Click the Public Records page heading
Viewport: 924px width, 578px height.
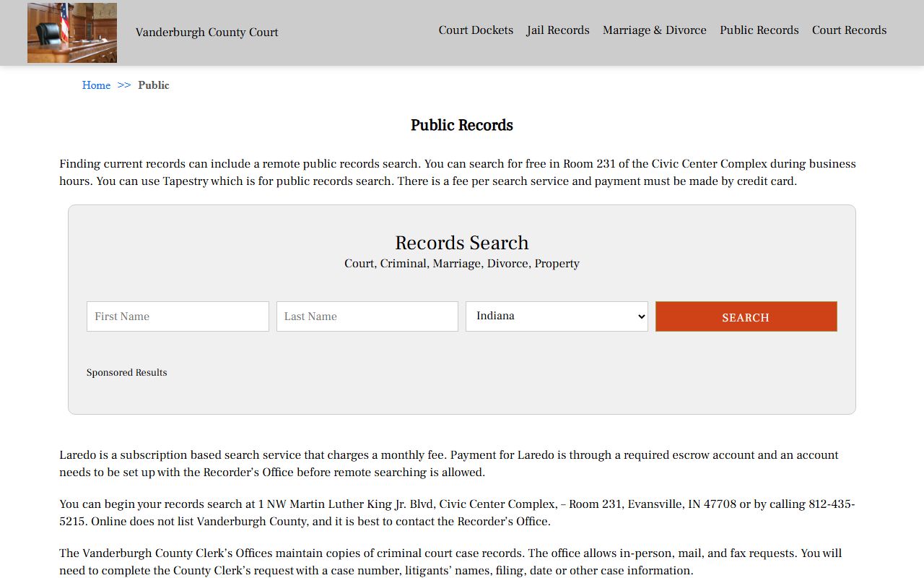coord(462,125)
